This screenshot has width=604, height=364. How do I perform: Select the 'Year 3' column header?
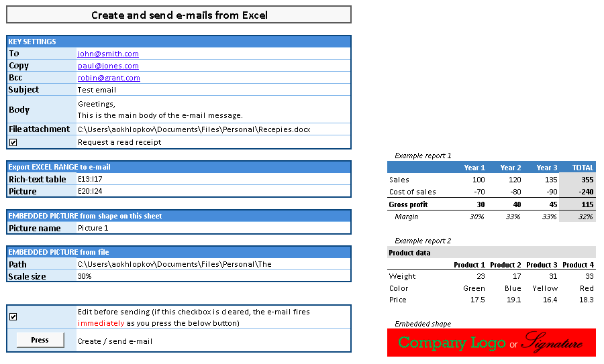[546, 168]
